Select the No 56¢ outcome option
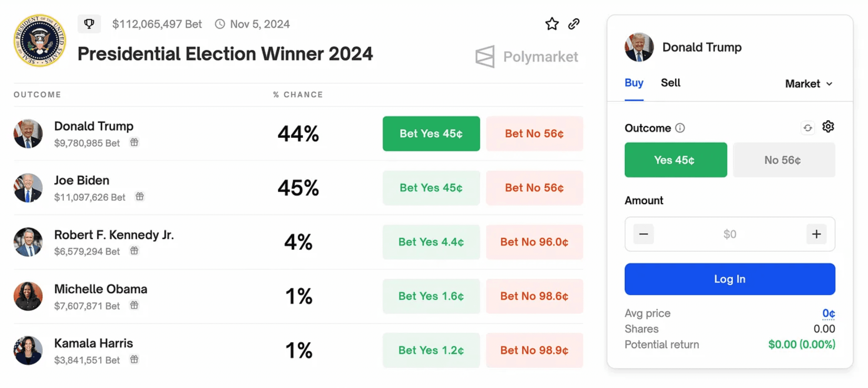The image size is (868, 388). [783, 160]
